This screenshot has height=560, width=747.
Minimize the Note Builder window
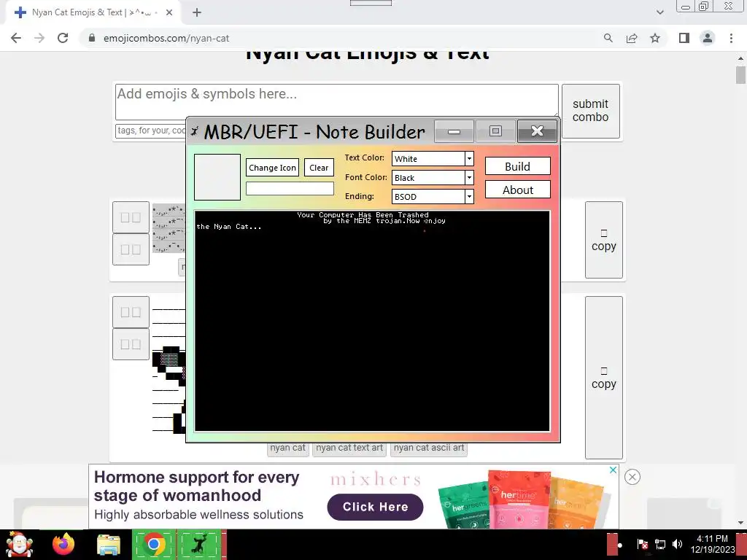coord(454,131)
